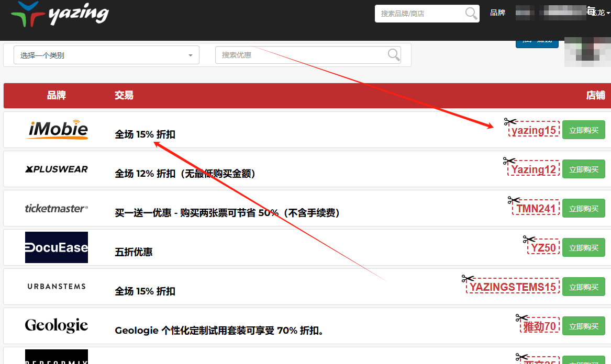
Task: Open the user account dropdown arrow in header
Action: click(x=608, y=13)
